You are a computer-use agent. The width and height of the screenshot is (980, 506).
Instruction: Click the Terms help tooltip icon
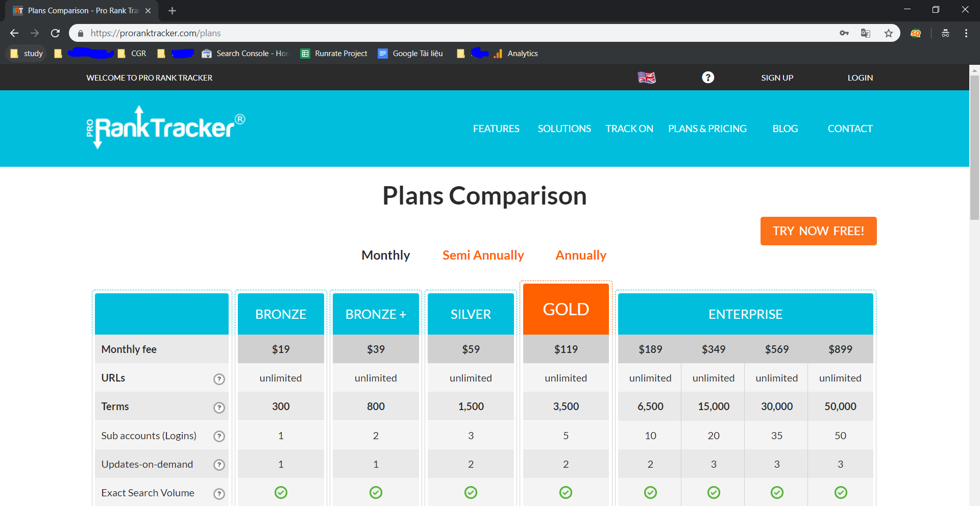point(219,408)
